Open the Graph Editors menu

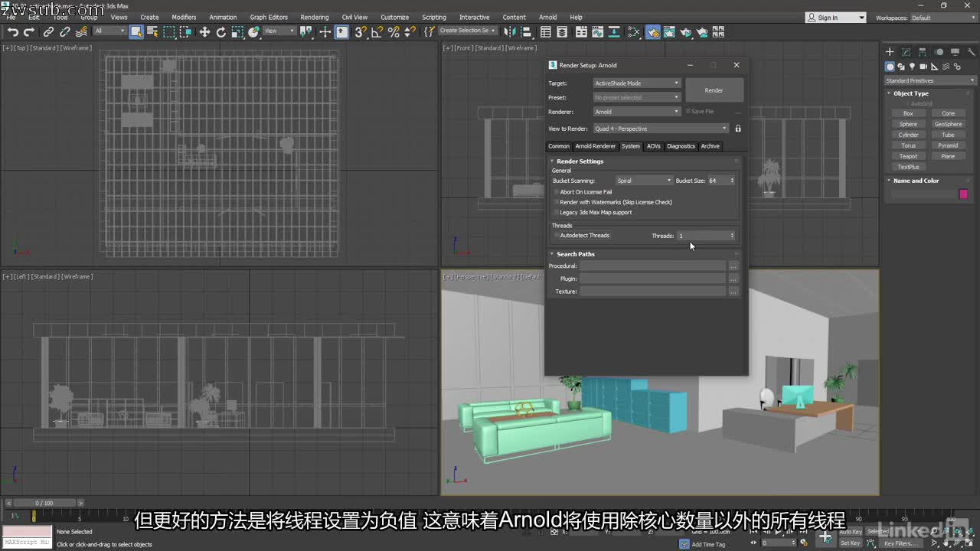(x=269, y=17)
